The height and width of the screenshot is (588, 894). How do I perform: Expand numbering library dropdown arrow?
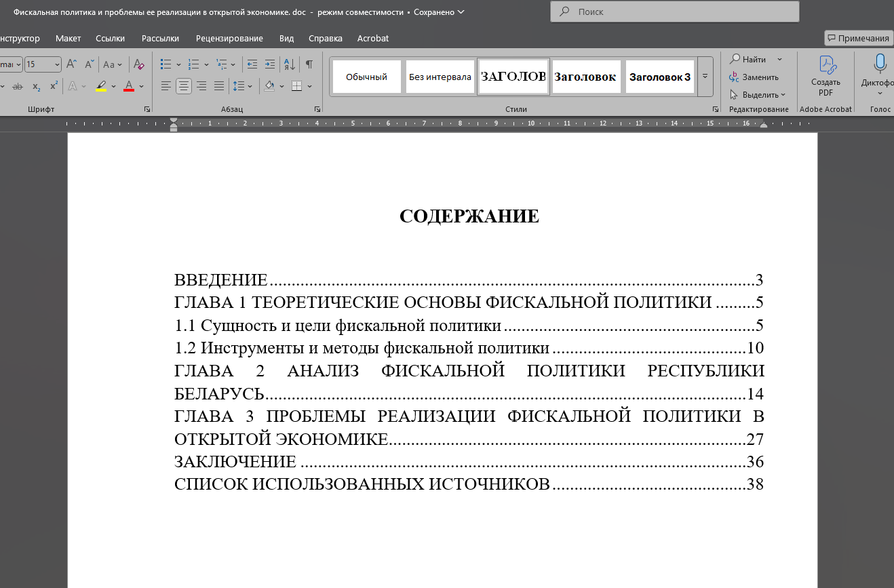tap(206, 65)
